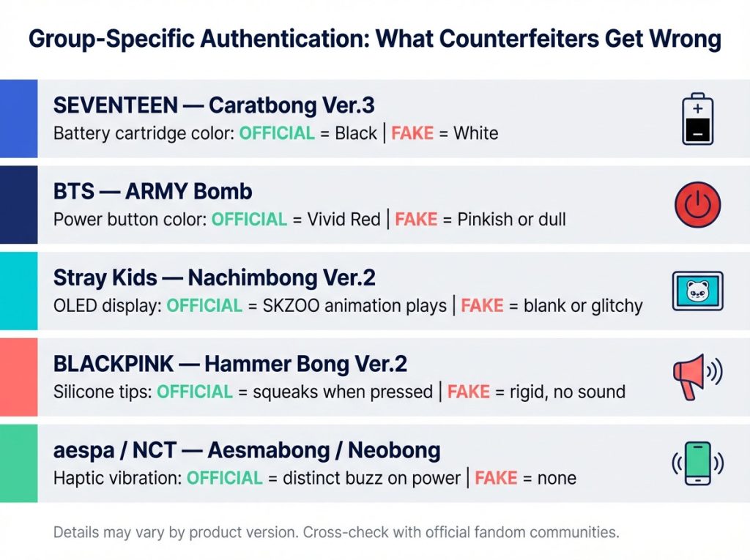Click the cyan Stray Kids color bar

[x=18, y=291]
